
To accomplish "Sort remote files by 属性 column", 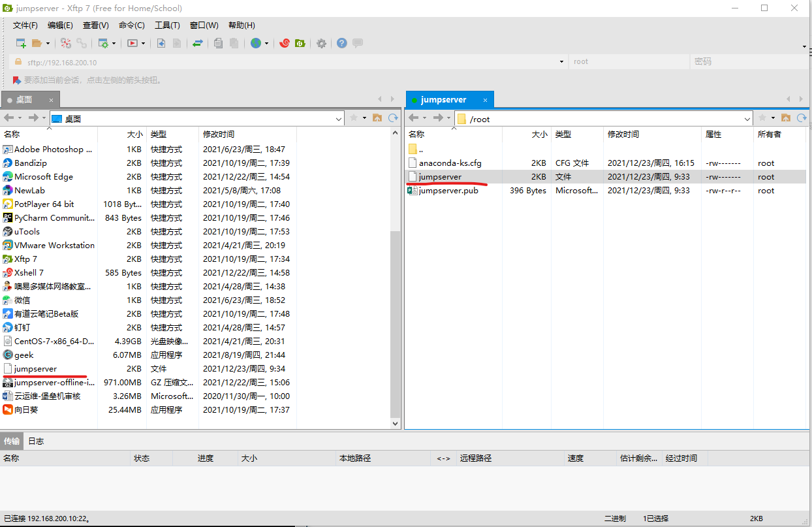I will coord(727,134).
